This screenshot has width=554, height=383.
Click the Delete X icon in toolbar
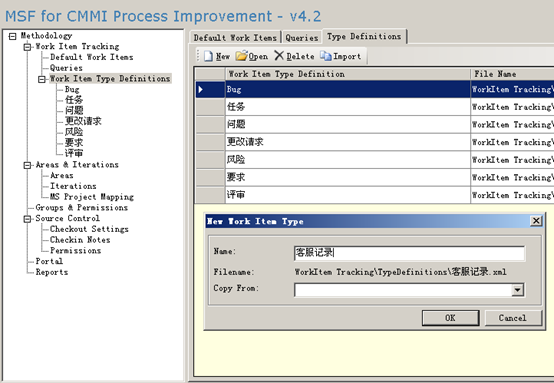click(279, 55)
